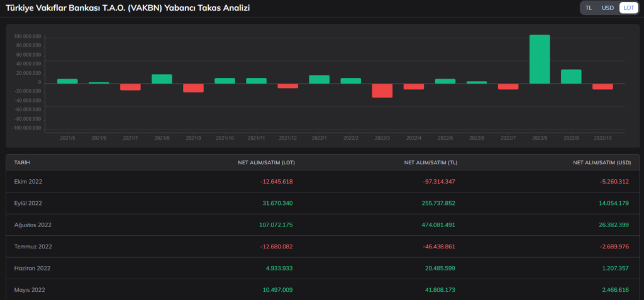The width and height of the screenshot is (644, 300).
Task: Click lot value 107.072.175
Action: (277, 225)
